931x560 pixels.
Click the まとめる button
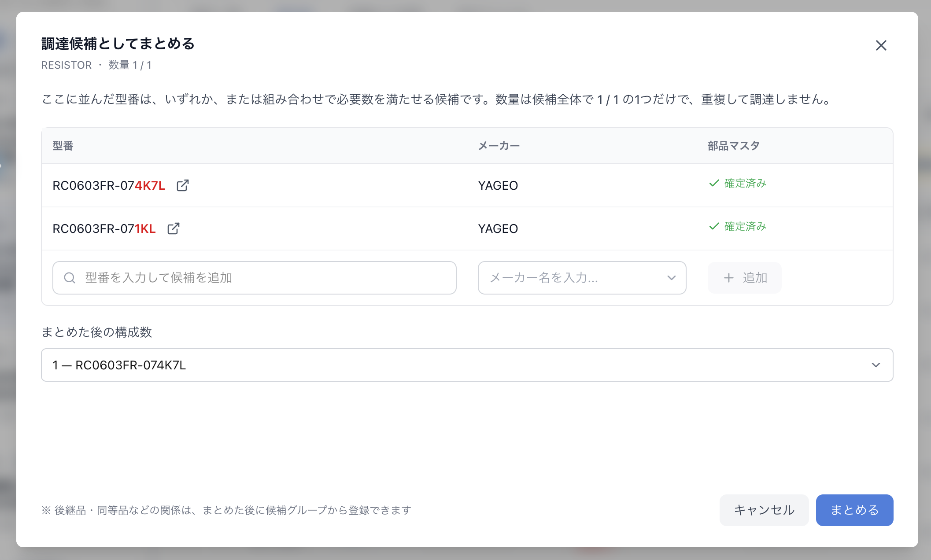[x=854, y=510]
